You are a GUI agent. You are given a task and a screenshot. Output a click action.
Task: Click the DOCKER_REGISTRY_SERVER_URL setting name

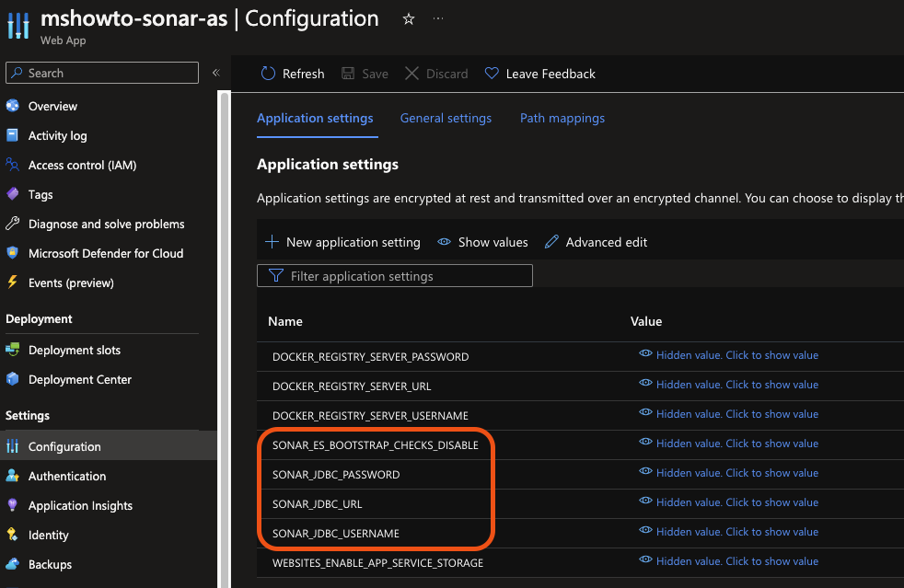(x=352, y=386)
